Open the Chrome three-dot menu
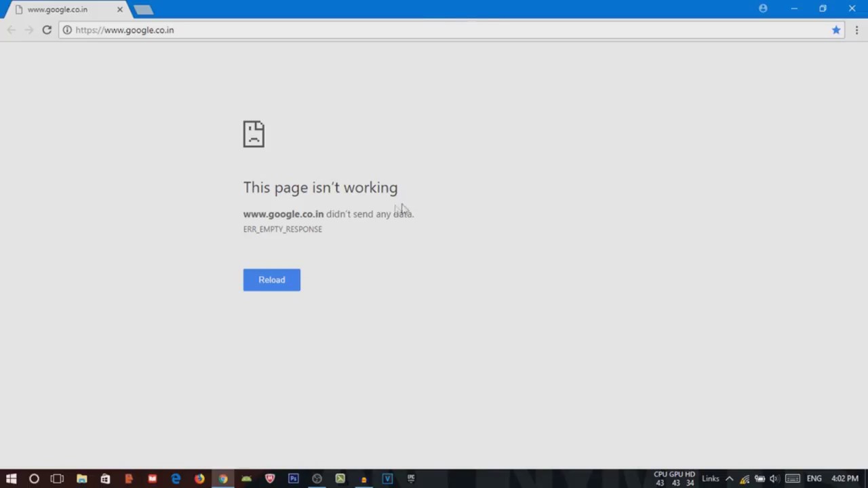Image resolution: width=868 pixels, height=488 pixels. (x=856, y=30)
